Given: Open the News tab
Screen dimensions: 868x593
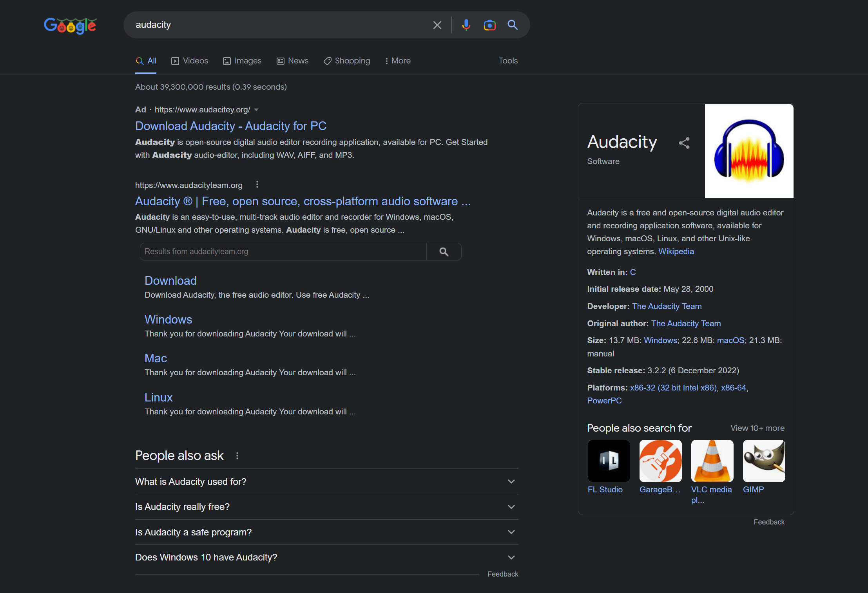Looking at the screenshot, I should (x=292, y=61).
